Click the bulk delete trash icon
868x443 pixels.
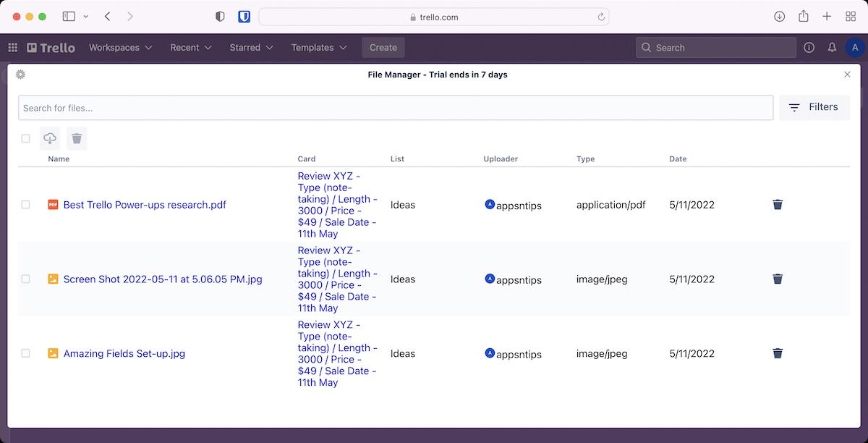coord(77,138)
